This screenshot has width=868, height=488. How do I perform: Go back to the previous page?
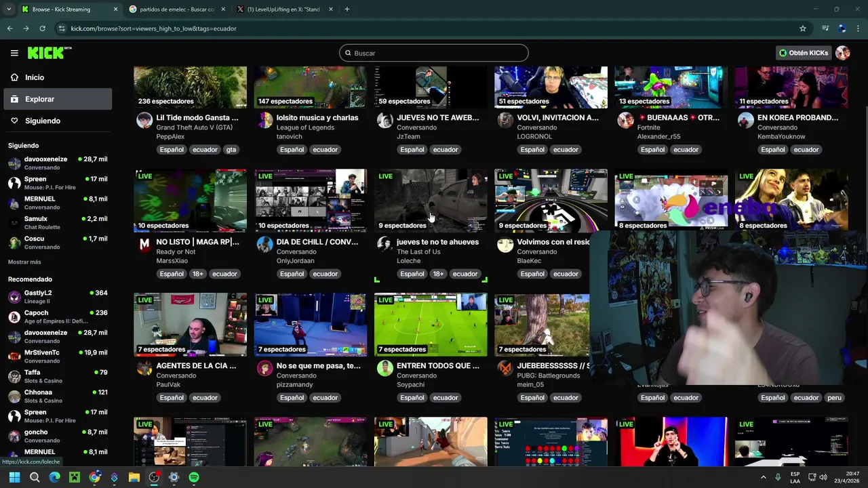(9, 28)
